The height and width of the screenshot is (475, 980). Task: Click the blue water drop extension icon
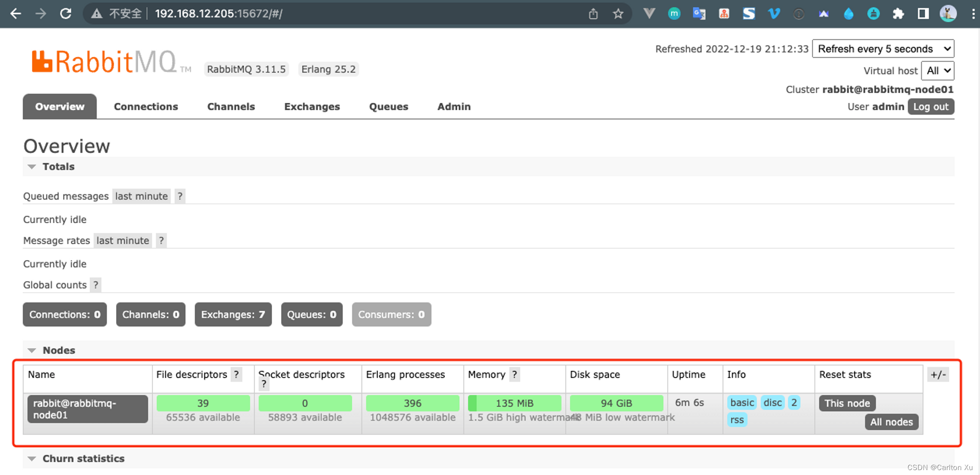(x=849, y=14)
